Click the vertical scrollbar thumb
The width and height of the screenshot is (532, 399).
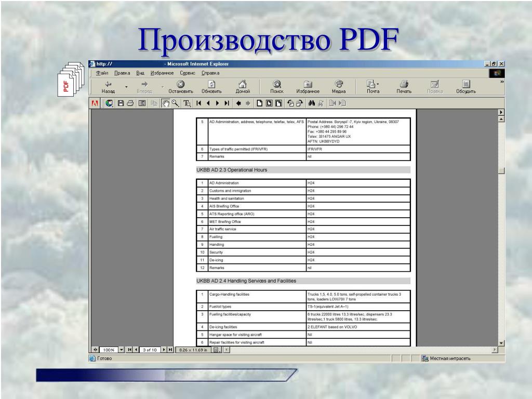[x=501, y=170]
